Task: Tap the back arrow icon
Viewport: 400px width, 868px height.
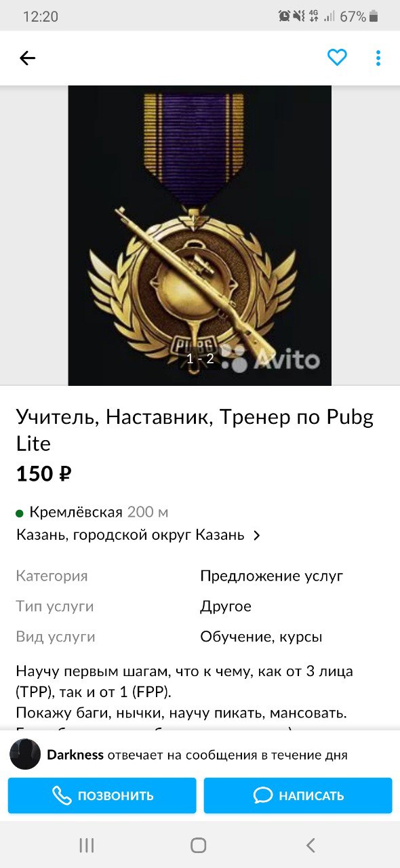Action: 27,58
